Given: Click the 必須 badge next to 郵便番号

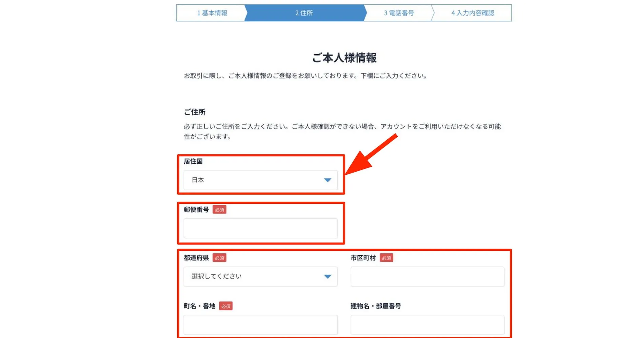Looking at the screenshot, I should tap(220, 210).
